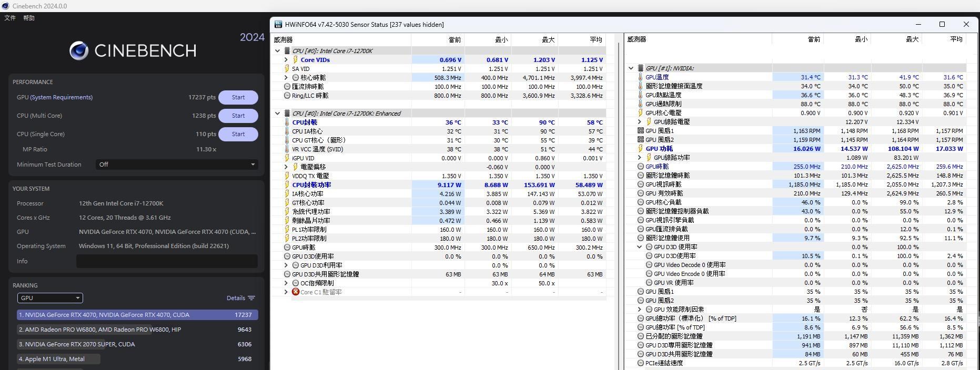980x370 pixels.
Task: Click the 最小 column header in GPU panel
Action: tap(847, 39)
